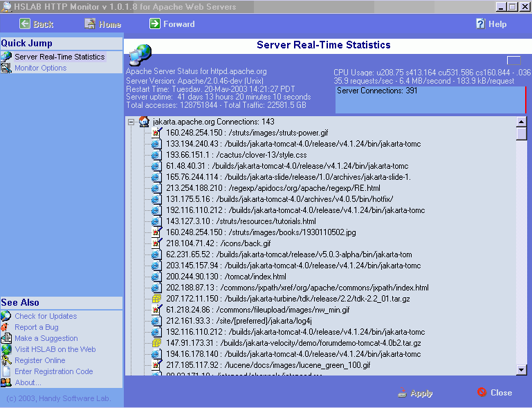Image resolution: width=532 pixels, height=408 pixels.
Task: Click the Check for Updates icon
Action: (6, 316)
